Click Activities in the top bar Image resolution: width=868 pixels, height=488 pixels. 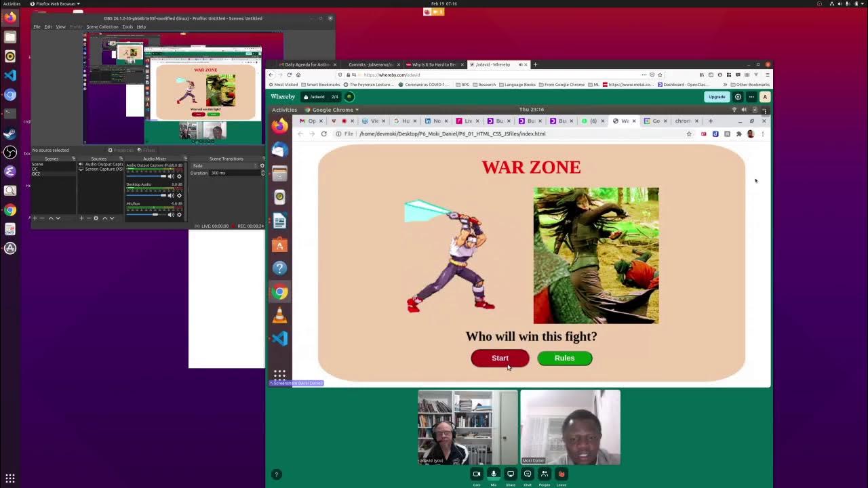click(12, 3)
